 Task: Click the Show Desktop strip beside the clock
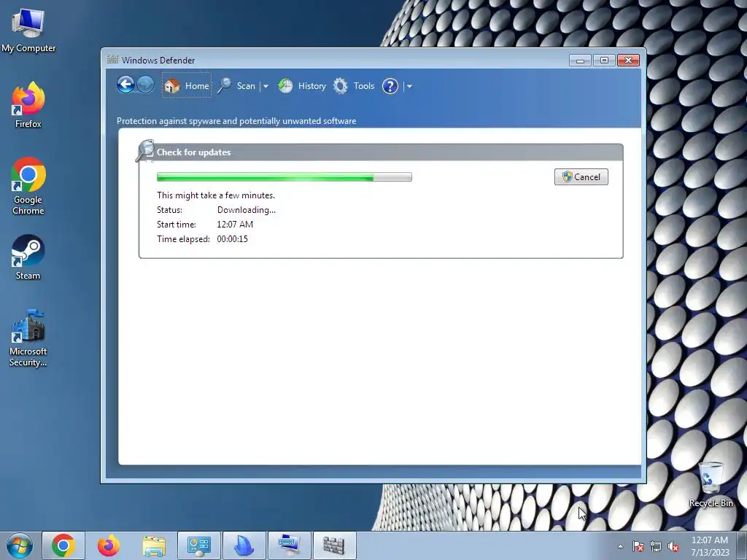tap(742, 545)
